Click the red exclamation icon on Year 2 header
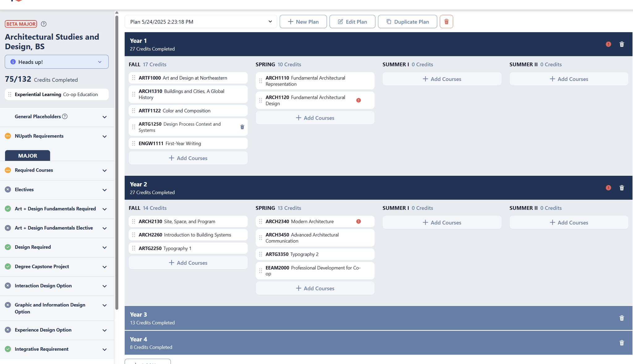 tap(608, 188)
